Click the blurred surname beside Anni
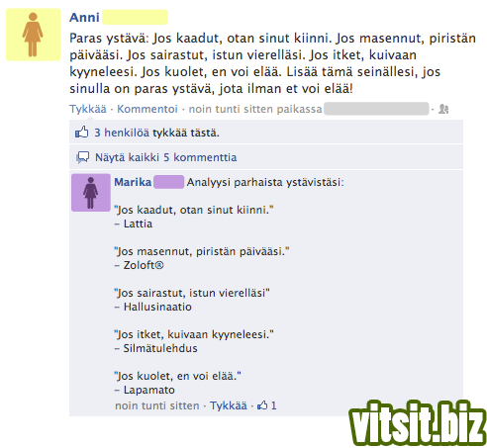This screenshot has height=448, width=487. pyautogui.click(x=136, y=17)
